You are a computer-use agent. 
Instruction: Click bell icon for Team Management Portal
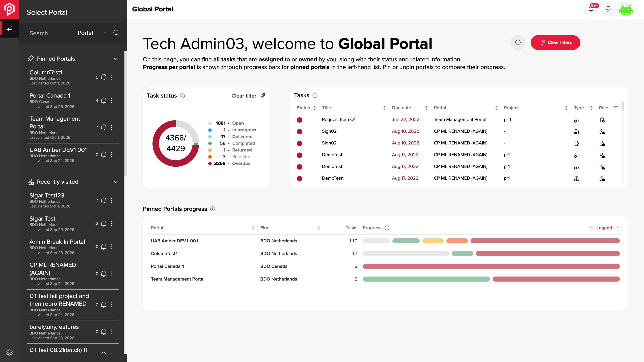104,127
